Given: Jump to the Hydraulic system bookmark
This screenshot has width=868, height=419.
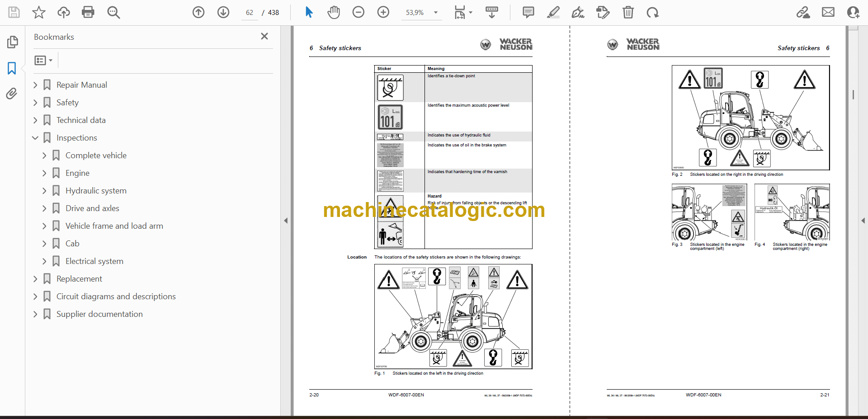Looking at the screenshot, I should (96, 191).
